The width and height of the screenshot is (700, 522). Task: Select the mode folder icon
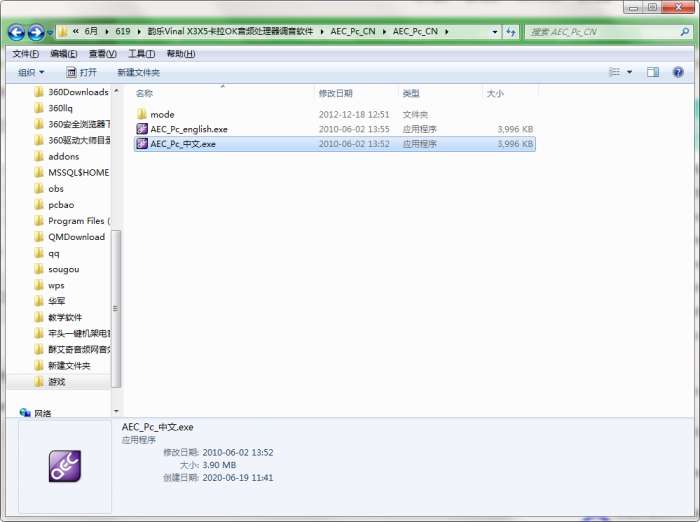point(142,114)
